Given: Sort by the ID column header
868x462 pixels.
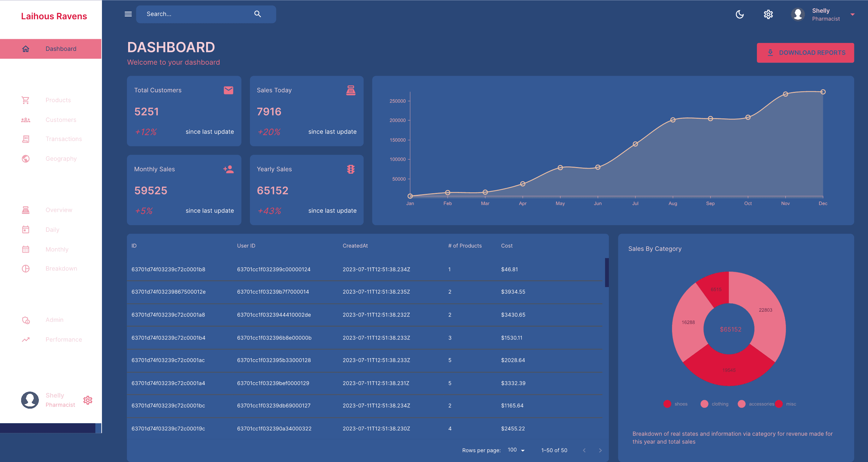Looking at the screenshot, I should pos(134,246).
